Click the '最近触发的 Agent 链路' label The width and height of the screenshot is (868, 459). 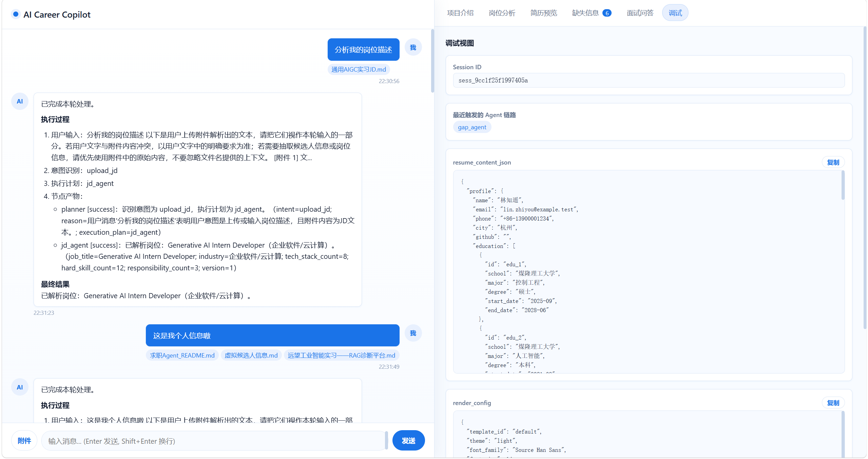point(484,115)
